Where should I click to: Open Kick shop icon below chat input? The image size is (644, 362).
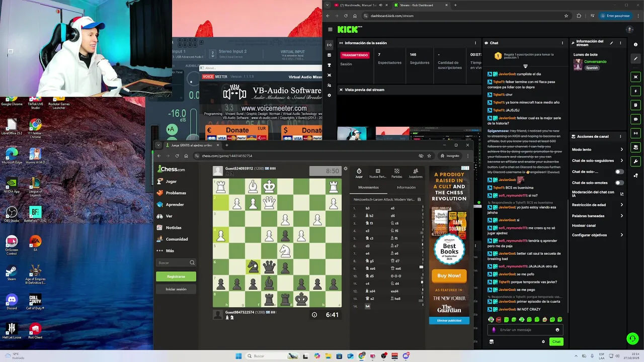pos(492,341)
